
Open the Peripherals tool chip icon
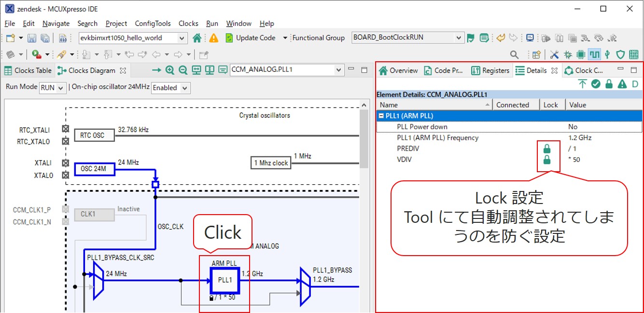click(581, 54)
